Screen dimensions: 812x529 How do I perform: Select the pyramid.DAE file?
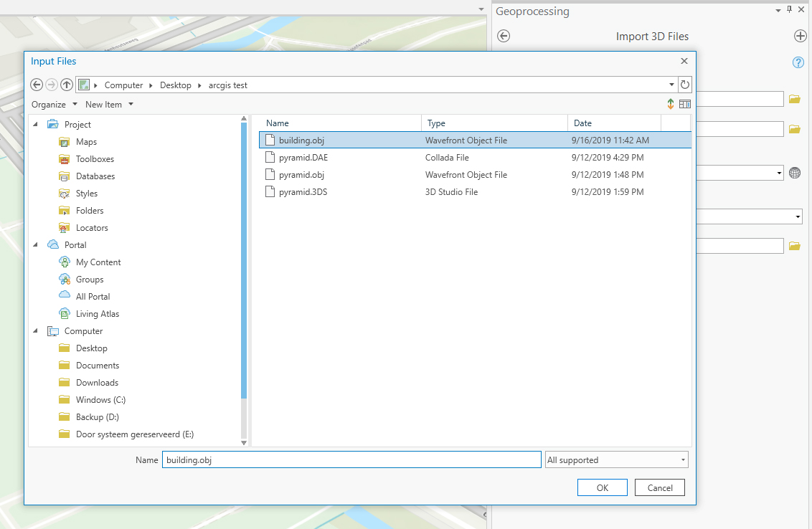click(x=303, y=158)
